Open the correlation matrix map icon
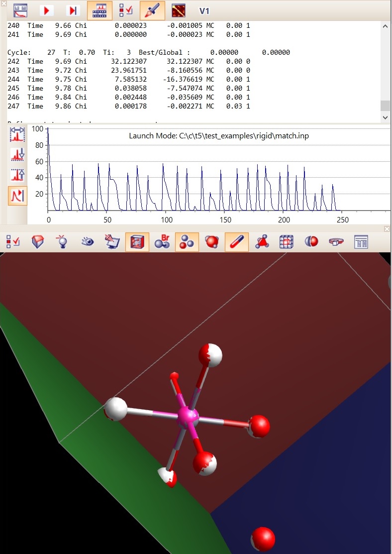This screenshot has width=392, height=554. tap(179, 10)
